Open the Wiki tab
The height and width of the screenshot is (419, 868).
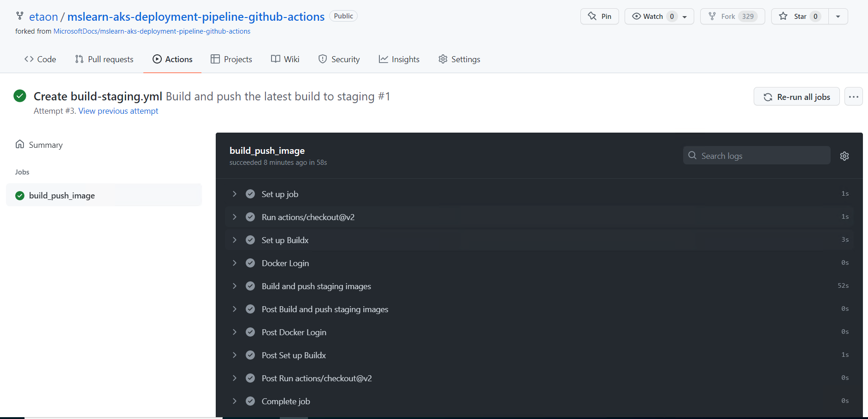(x=285, y=59)
